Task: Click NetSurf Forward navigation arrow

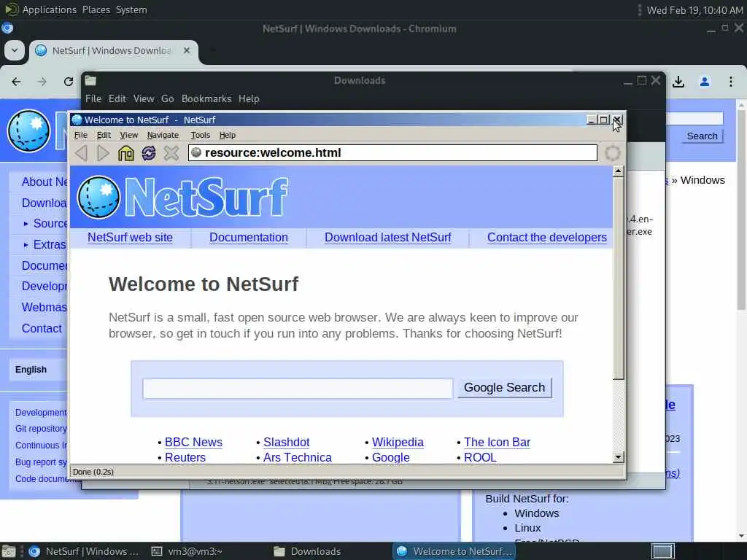Action: coord(103,153)
